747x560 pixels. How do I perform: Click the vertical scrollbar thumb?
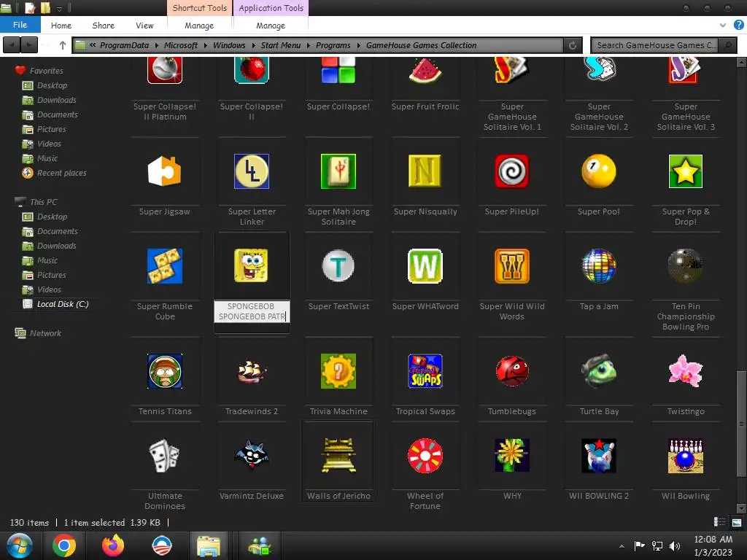pos(741,424)
